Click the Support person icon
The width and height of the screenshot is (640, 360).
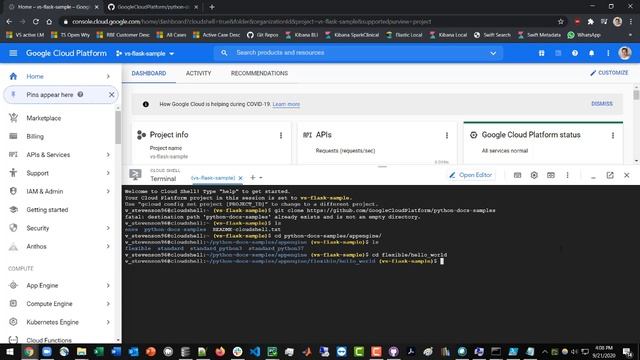pos(13,173)
